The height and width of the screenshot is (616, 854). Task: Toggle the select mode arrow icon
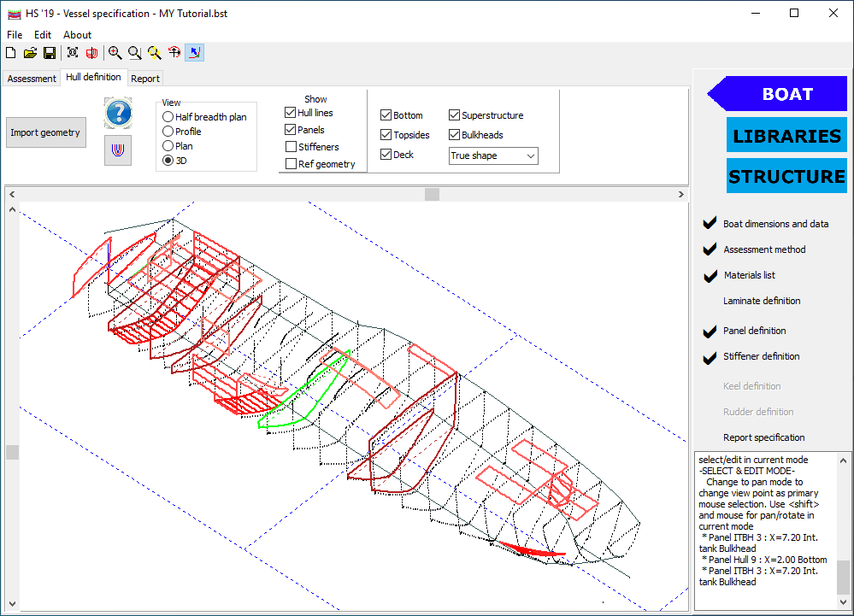tap(195, 53)
